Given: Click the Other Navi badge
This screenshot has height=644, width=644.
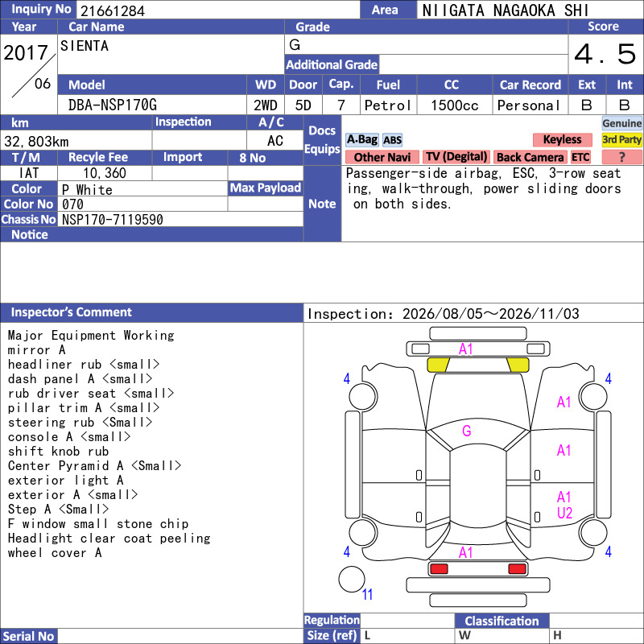Looking at the screenshot, I should (x=382, y=157).
